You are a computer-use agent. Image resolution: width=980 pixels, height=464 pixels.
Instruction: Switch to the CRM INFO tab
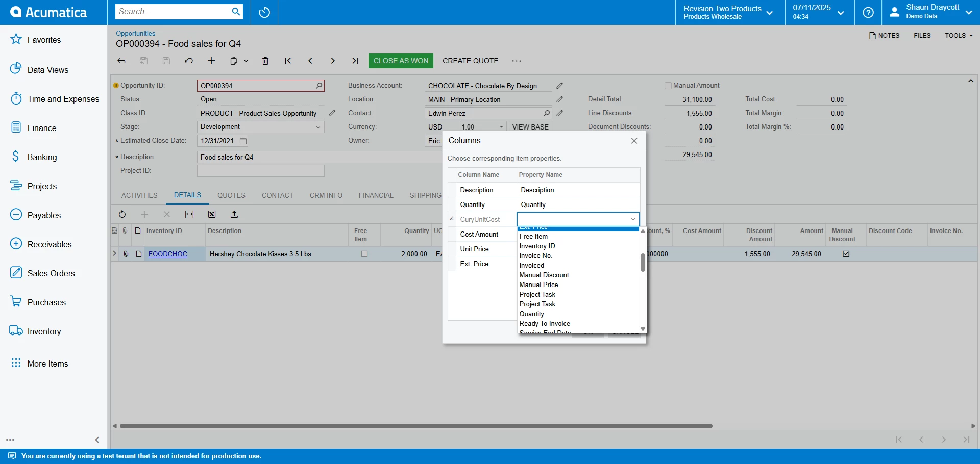[x=326, y=195]
